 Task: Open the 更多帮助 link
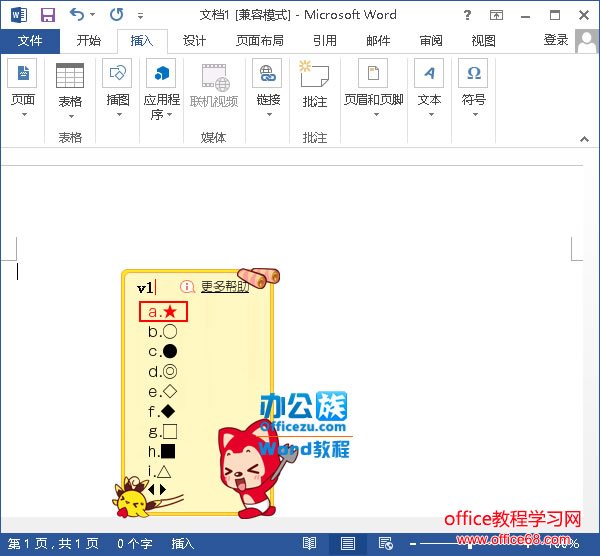[x=225, y=286]
